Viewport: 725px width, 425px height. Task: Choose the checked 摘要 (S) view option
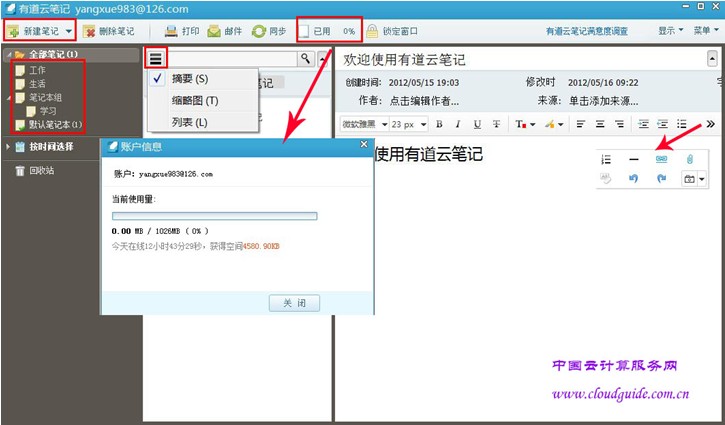[x=203, y=79]
